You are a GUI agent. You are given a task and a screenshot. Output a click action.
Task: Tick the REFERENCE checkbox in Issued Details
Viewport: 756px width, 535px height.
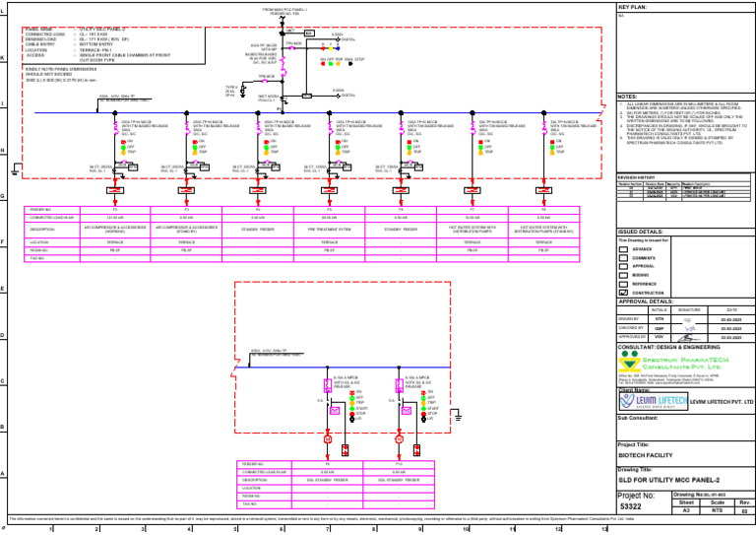click(623, 284)
